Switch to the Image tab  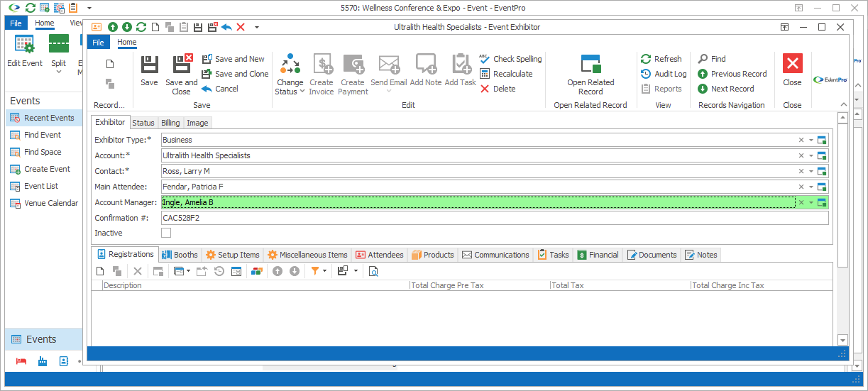point(197,123)
